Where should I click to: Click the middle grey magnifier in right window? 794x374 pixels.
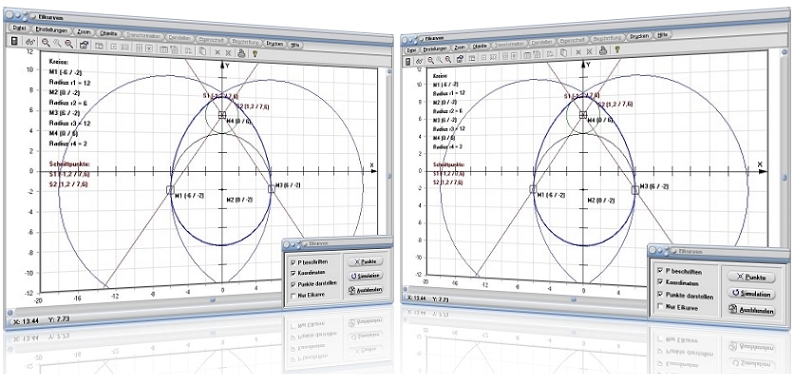pos(439,60)
